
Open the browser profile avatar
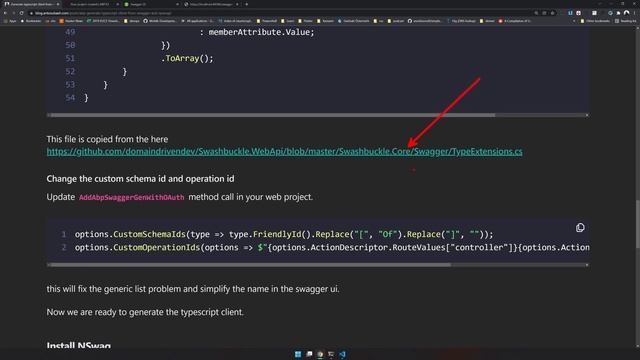[627, 13]
